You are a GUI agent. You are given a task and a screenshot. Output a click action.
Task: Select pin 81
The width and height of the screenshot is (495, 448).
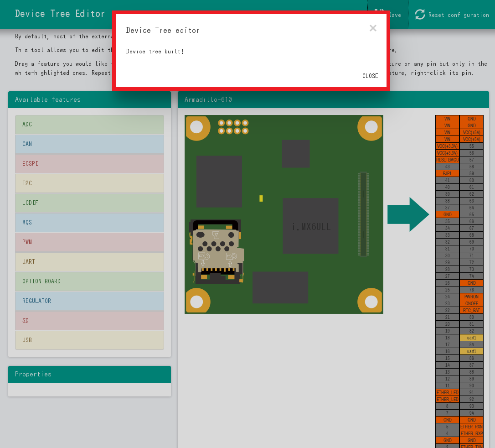[471, 324]
